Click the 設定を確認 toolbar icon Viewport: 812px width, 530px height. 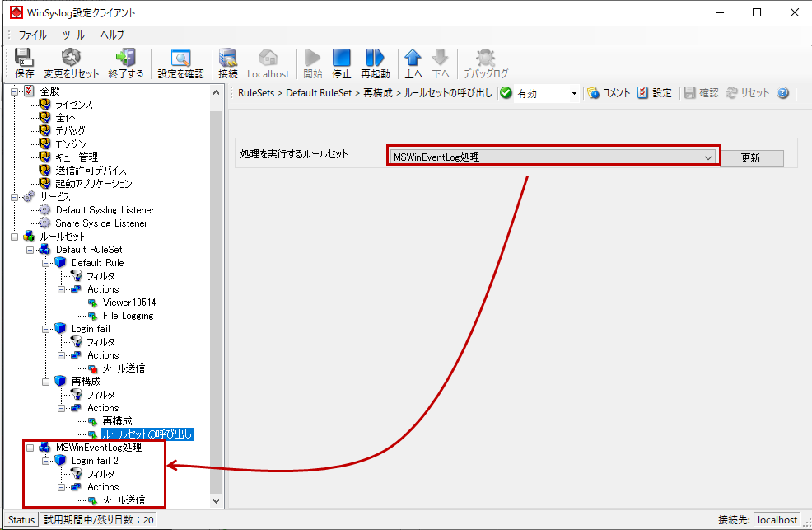point(180,58)
